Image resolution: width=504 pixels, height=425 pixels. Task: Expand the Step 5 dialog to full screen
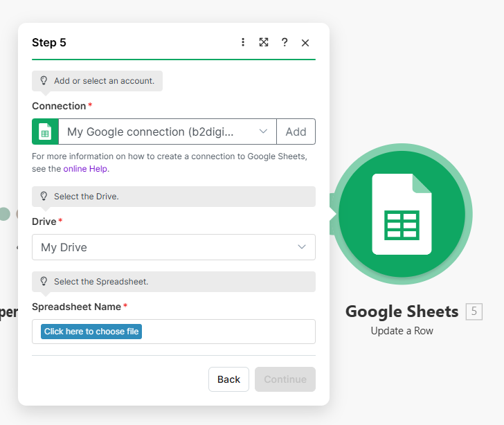pyautogui.click(x=264, y=42)
